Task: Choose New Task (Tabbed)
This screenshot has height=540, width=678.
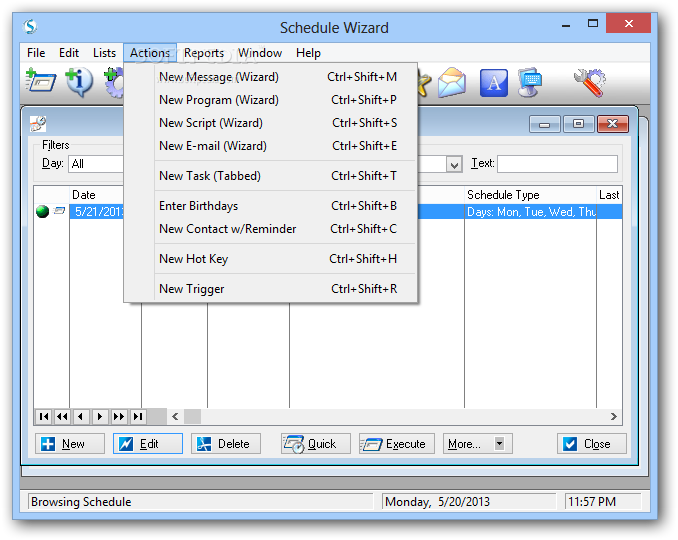Action: click(271, 176)
